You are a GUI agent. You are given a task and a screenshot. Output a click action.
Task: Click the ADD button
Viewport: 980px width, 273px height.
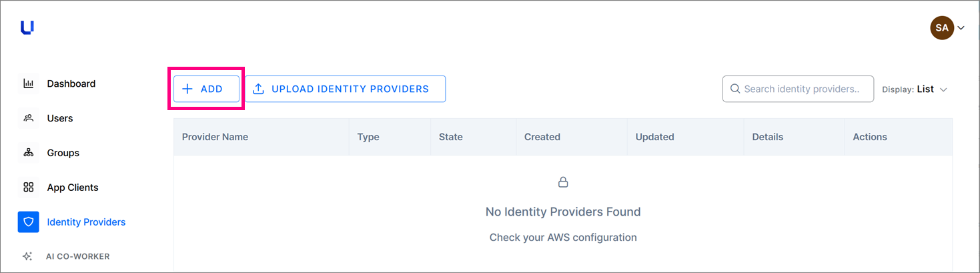coord(206,89)
